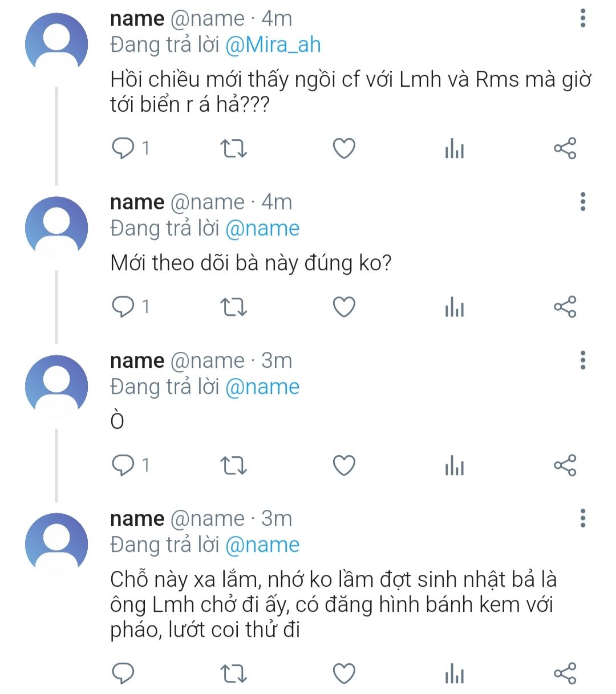Open the @Mira_ah profile link
This screenshot has width=616, height=694.
point(273,45)
